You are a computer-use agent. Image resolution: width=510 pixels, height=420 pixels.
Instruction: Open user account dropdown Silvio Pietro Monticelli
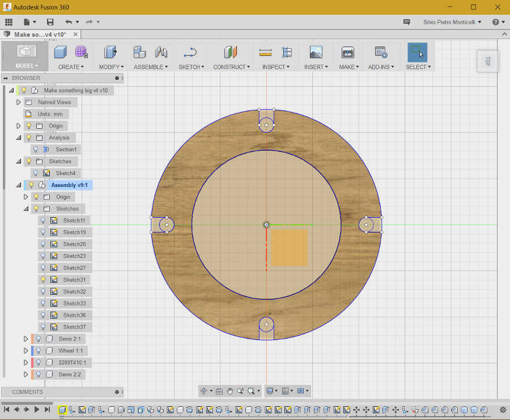point(452,22)
